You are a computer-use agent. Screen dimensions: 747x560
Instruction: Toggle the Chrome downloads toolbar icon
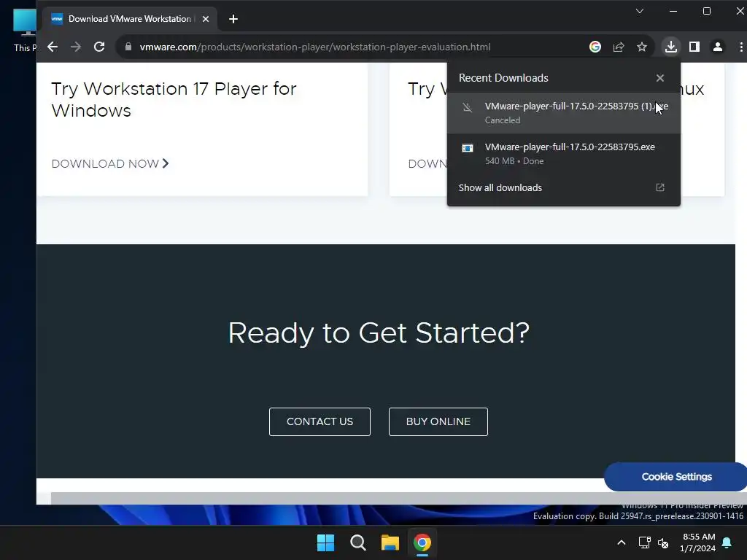click(x=671, y=47)
